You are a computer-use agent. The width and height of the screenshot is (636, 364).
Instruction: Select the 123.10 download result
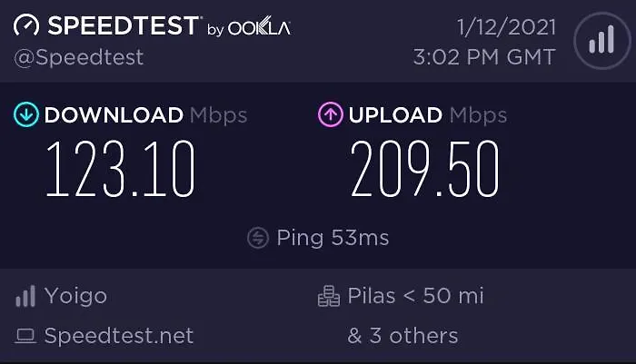(120, 171)
